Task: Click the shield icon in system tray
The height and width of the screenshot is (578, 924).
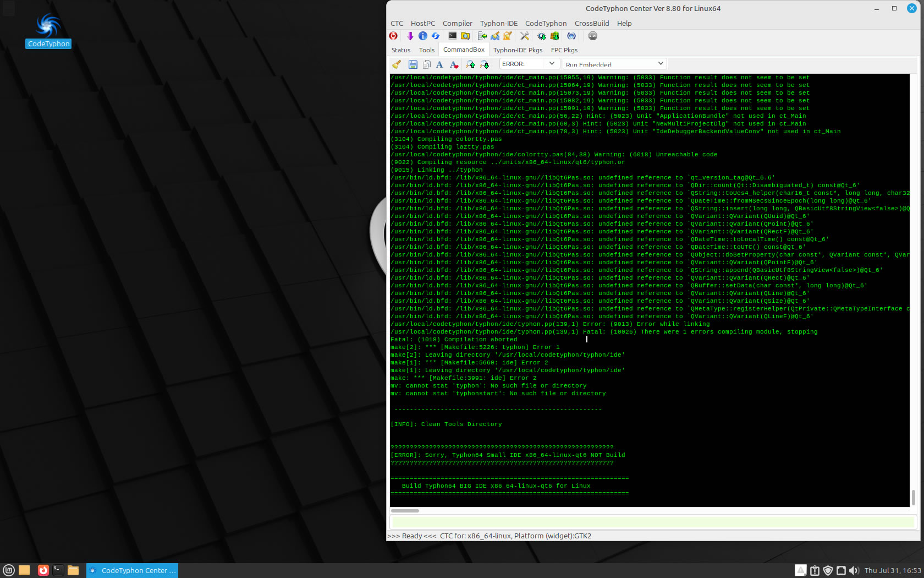Action: point(827,570)
